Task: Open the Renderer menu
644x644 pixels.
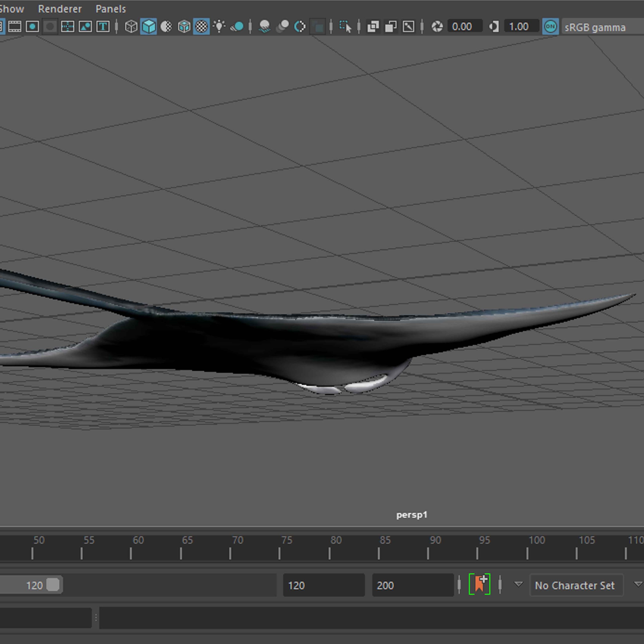Action: [x=60, y=9]
